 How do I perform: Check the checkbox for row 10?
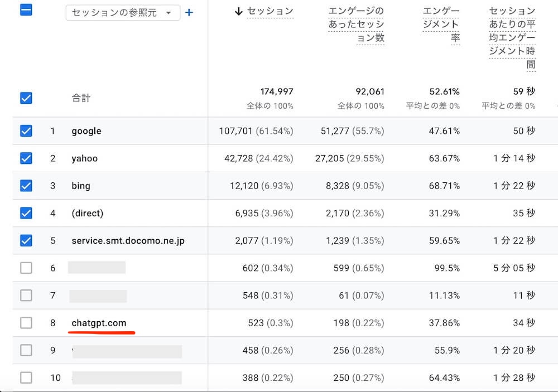[x=26, y=378]
